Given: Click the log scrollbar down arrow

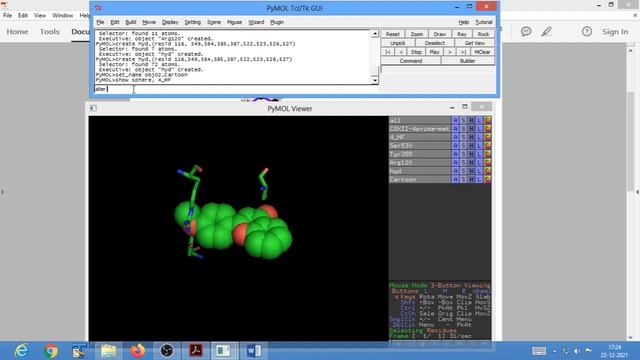Looking at the screenshot, I should (375, 80).
